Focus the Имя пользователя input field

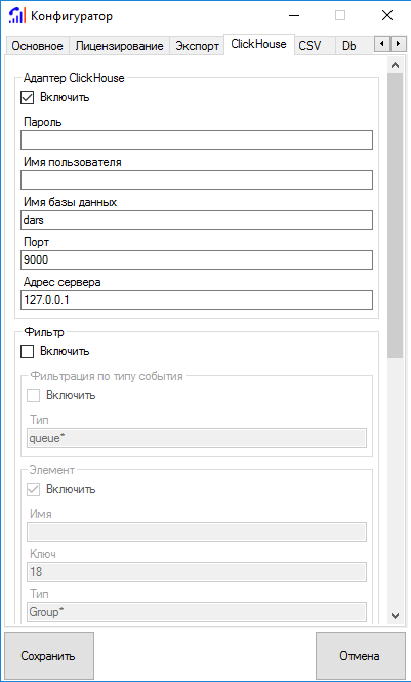point(197,180)
